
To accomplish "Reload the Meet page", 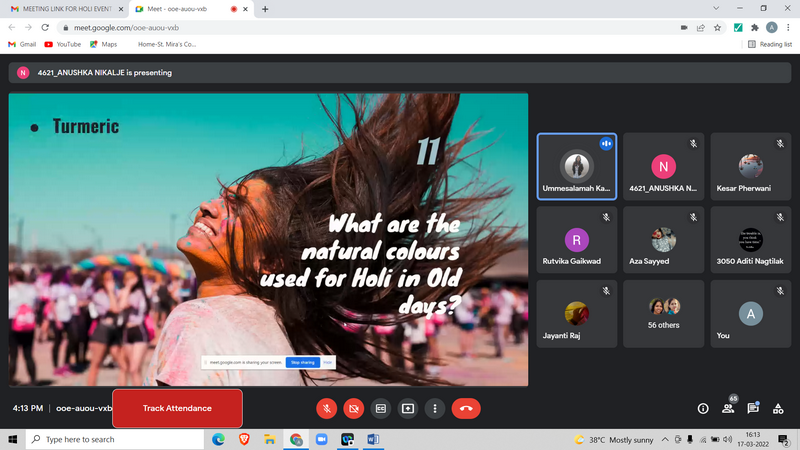I will pos(45,28).
